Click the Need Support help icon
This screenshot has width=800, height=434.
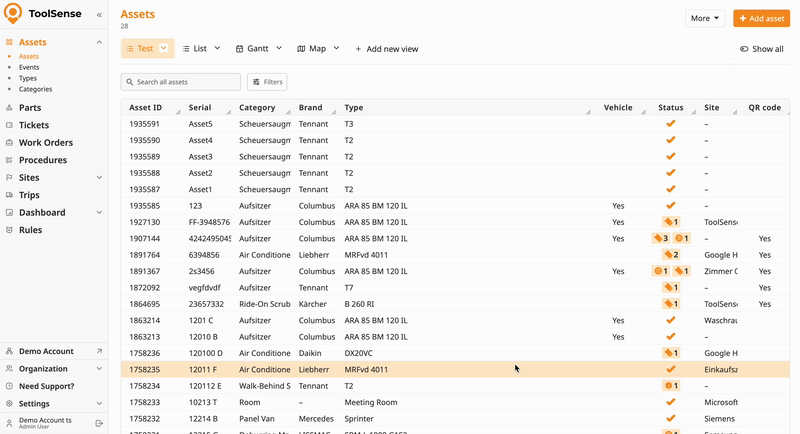click(x=9, y=386)
